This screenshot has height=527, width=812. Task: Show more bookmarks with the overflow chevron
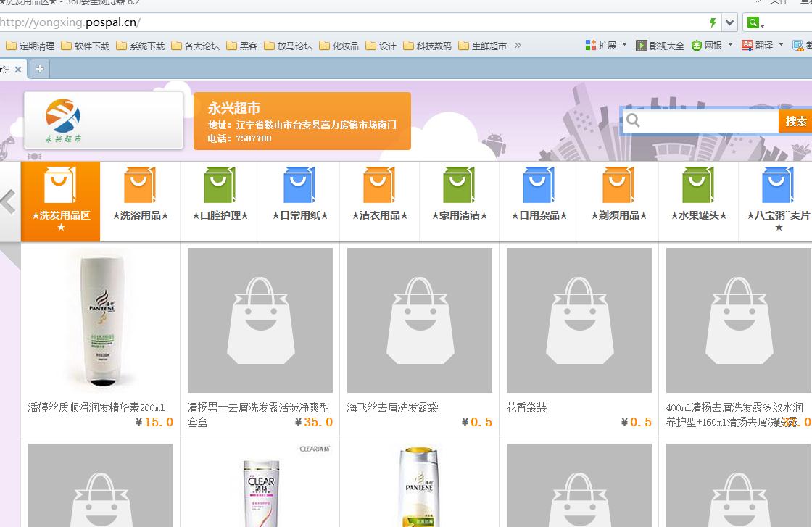click(518, 45)
